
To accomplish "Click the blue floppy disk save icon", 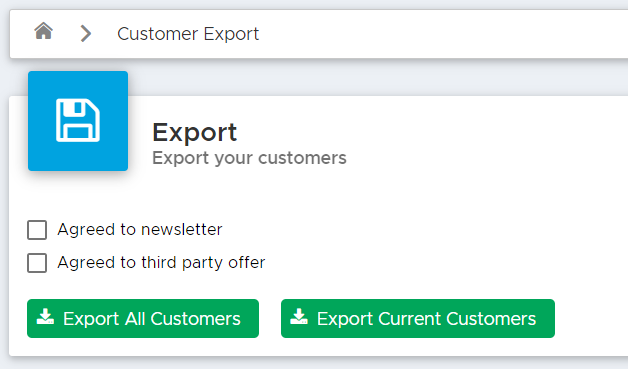I will point(78,120).
